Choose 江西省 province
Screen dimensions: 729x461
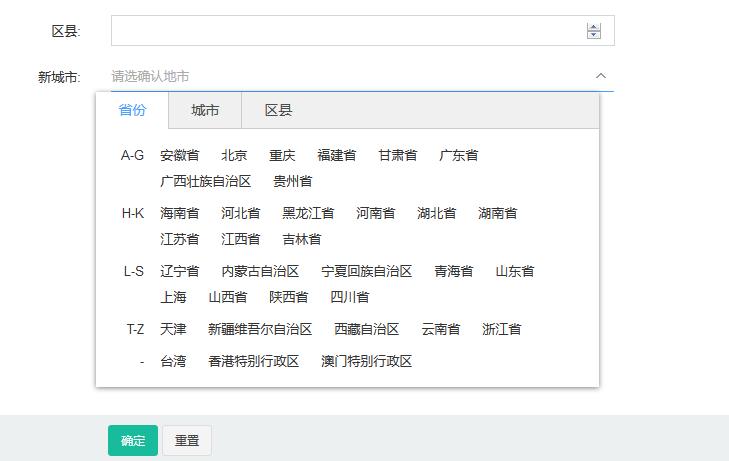pyautogui.click(x=240, y=239)
